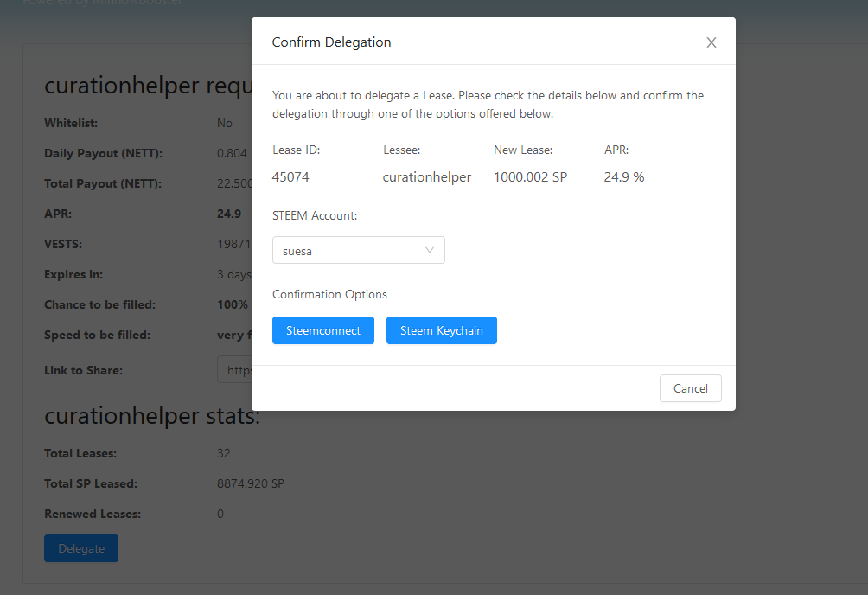This screenshot has width=868, height=595.
Task: Click the Lessee column label
Action: click(402, 150)
